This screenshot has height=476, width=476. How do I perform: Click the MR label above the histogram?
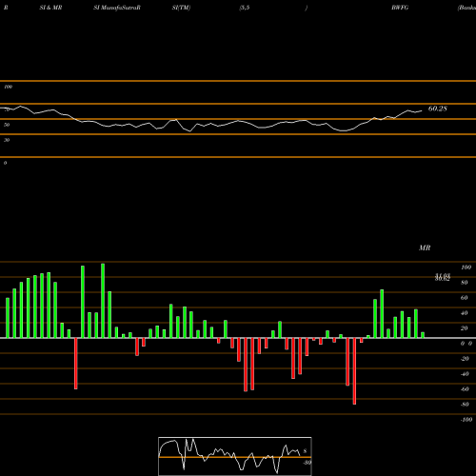[x=425, y=248]
